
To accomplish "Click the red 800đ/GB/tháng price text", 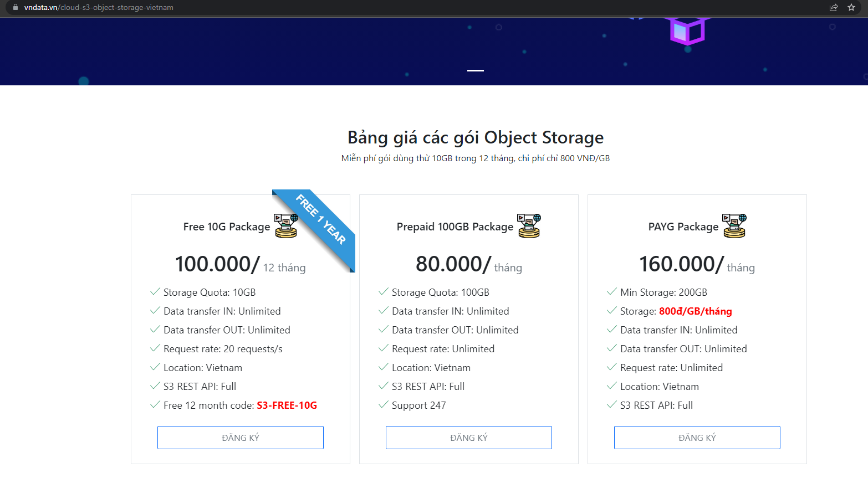I will click(x=695, y=311).
